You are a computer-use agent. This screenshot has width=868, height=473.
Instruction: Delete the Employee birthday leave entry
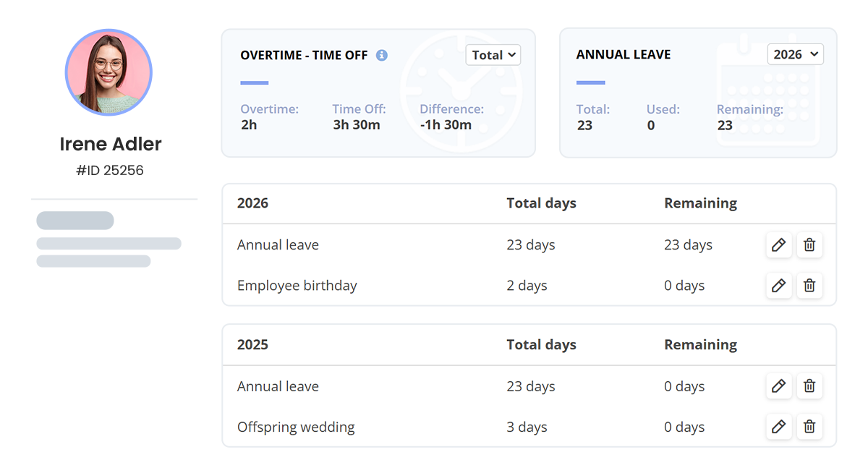pyautogui.click(x=809, y=286)
